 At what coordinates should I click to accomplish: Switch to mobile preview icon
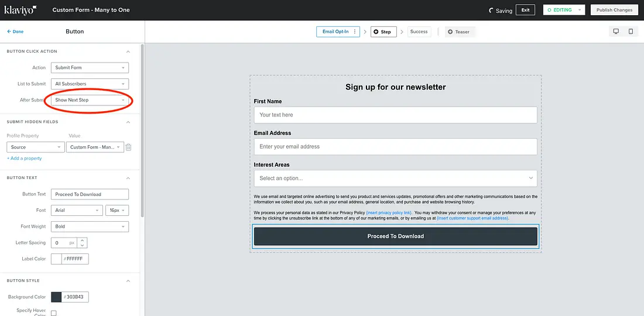(631, 32)
